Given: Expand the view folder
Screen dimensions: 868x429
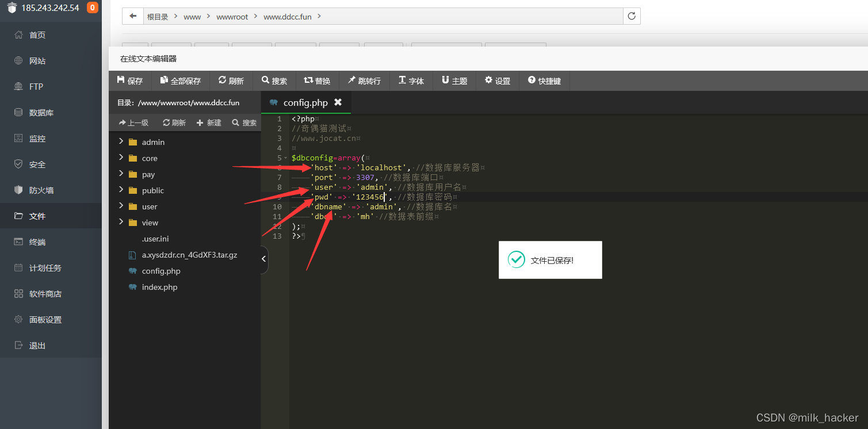Looking at the screenshot, I should (121, 222).
